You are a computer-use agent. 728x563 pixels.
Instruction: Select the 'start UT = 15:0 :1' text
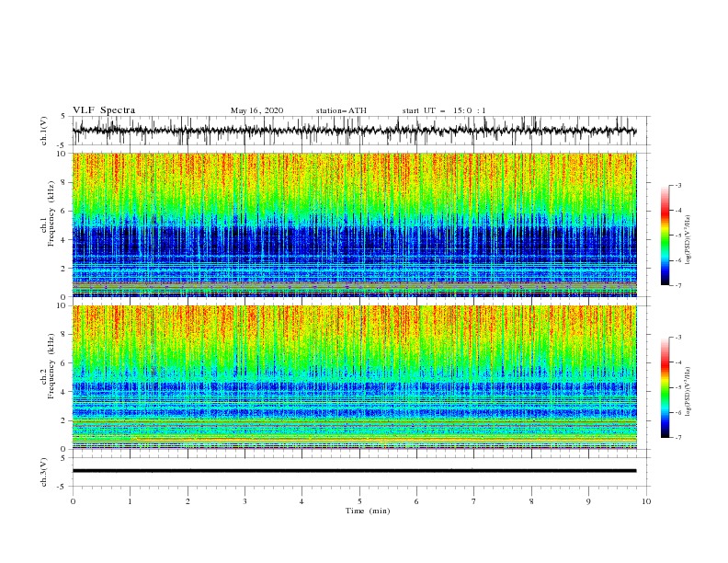[444, 110]
